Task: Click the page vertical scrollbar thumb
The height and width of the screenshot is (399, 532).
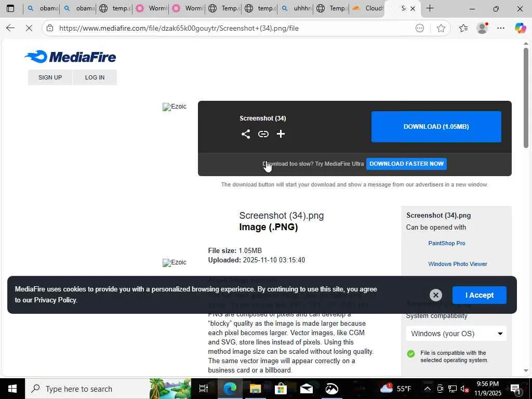Action: 526,98
